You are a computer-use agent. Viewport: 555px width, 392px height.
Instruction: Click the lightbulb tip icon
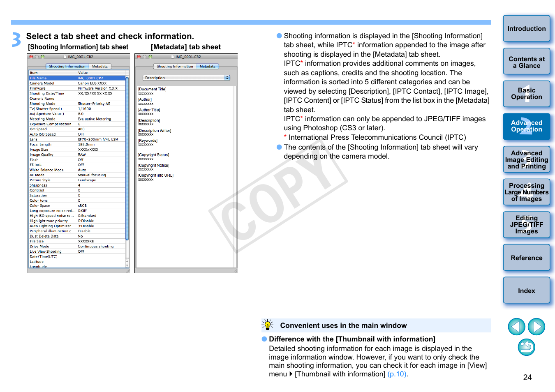268,325
